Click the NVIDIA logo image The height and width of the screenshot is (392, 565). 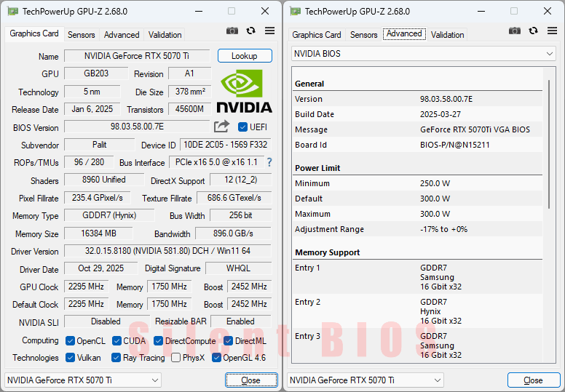[x=245, y=91]
